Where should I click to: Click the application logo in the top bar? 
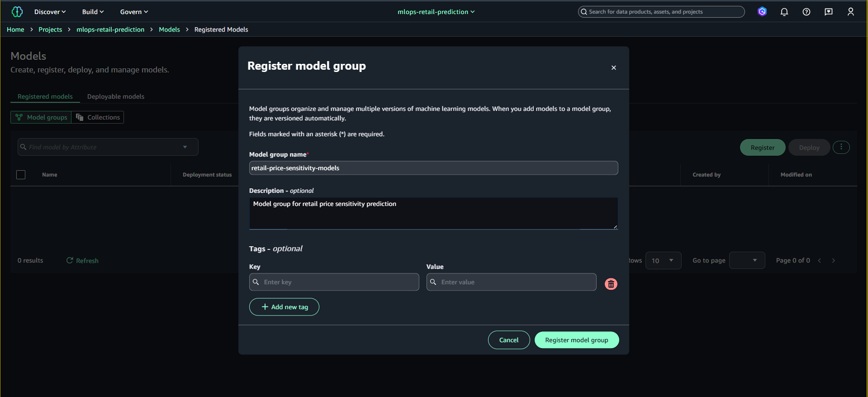pos(17,11)
